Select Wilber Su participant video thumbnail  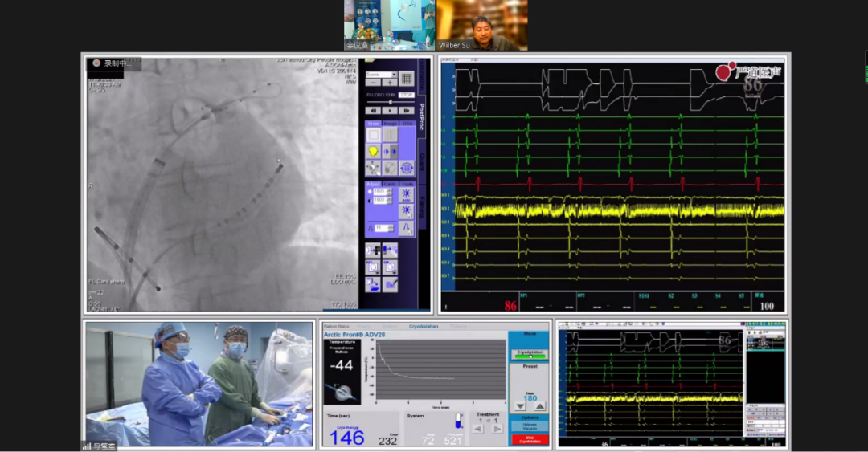tap(482, 25)
